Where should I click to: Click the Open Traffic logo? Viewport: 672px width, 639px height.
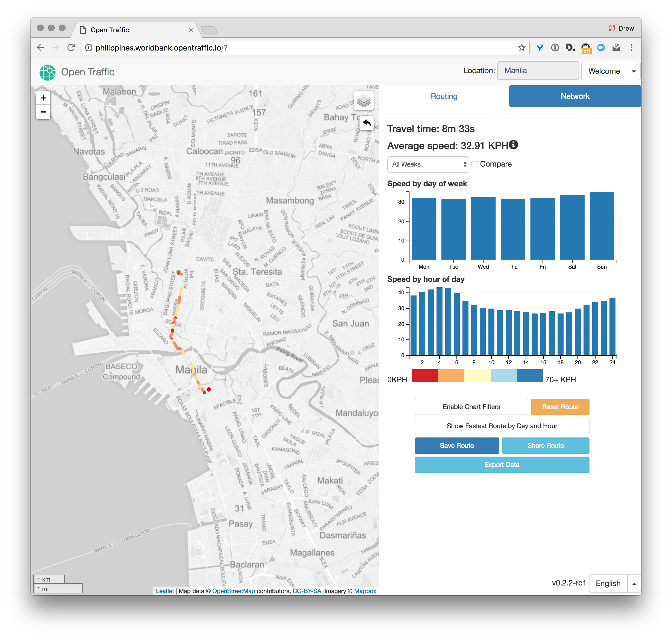click(x=48, y=72)
